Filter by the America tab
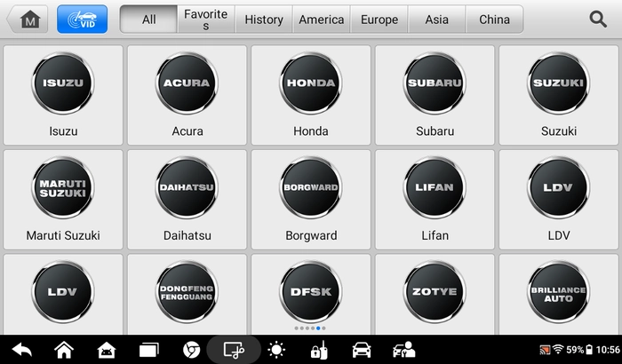The height and width of the screenshot is (364, 622). tap(322, 19)
